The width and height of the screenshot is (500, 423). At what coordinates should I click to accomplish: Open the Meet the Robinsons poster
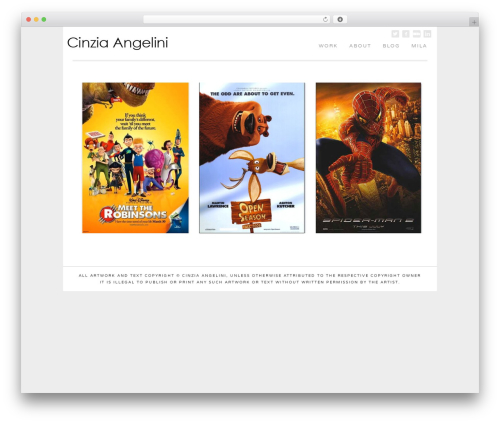[x=135, y=158]
